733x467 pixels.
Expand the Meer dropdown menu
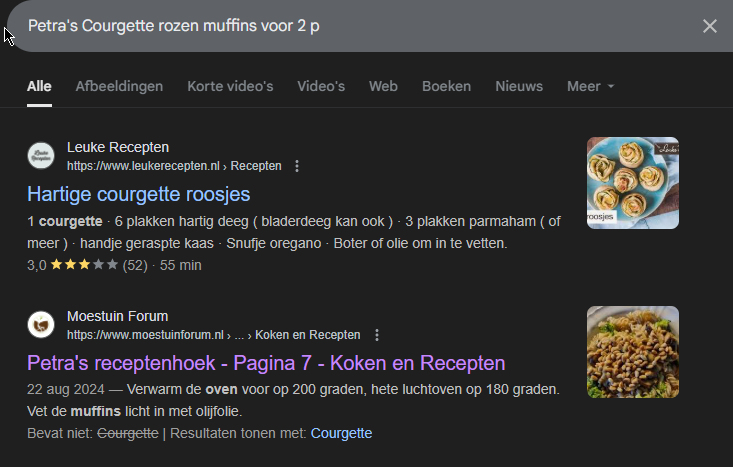tap(590, 87)
